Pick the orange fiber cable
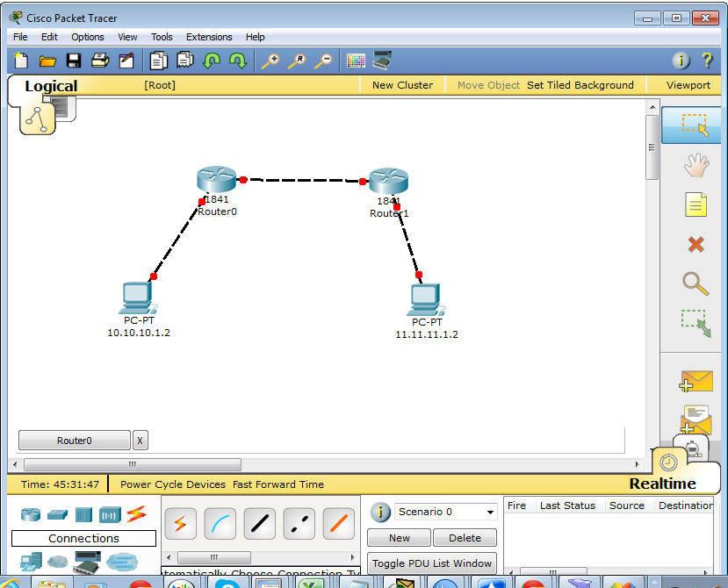728x588 pixels. tap(338, 524)
